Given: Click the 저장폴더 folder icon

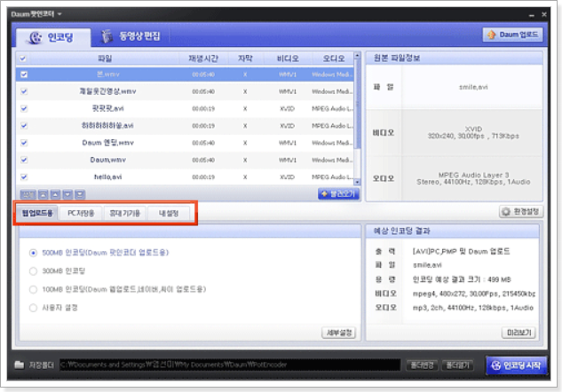Looking at the screenshot, I should tap(19, 365).
